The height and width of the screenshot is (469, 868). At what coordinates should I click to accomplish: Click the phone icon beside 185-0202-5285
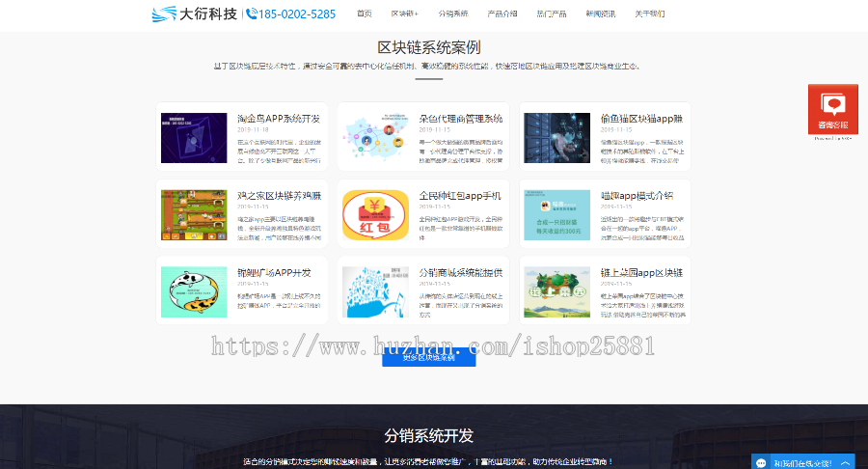[x=252, y=14]
